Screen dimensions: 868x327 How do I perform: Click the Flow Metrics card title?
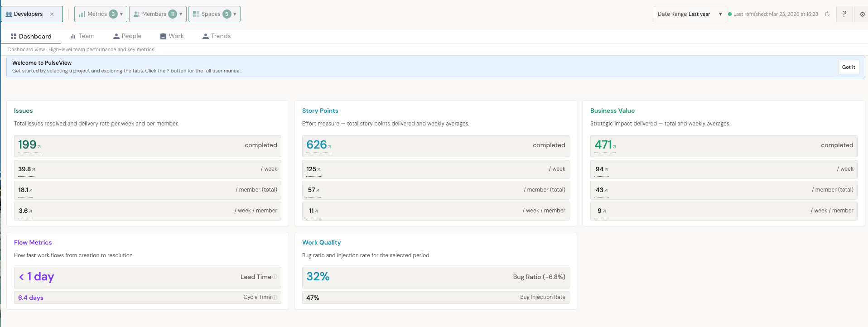tap(33, 243)
